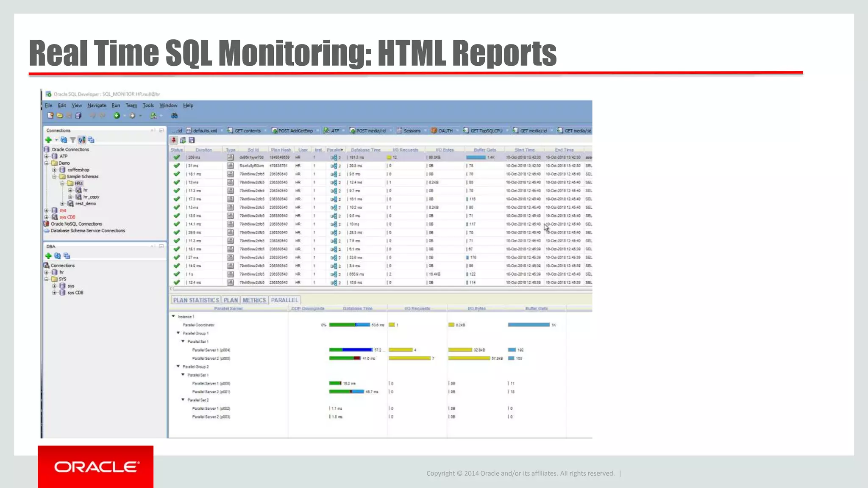Collapse the Parallel Group 2 triangle
The width and height of the screenshot is (868, 488).
(178, 366)
